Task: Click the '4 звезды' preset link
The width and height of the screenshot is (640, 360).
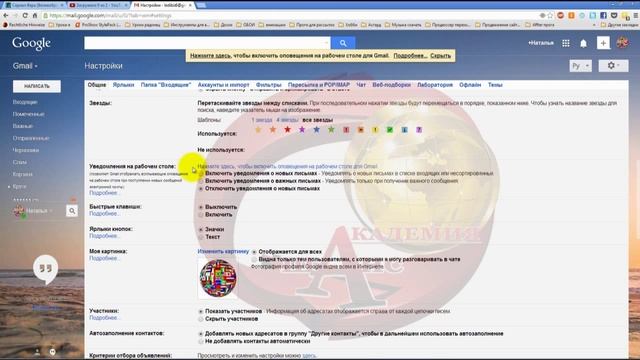Action: coord(287,120)
